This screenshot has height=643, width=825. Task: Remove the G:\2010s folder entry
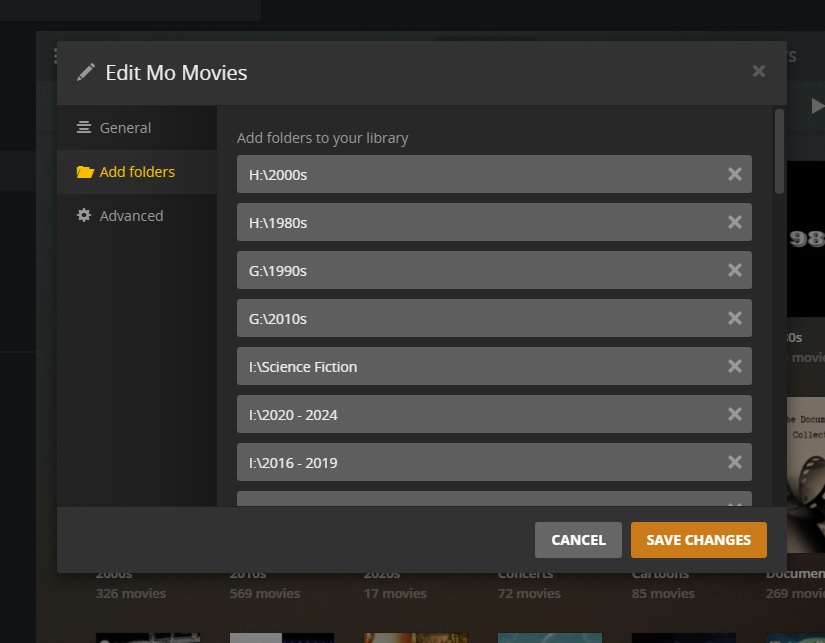735,318
